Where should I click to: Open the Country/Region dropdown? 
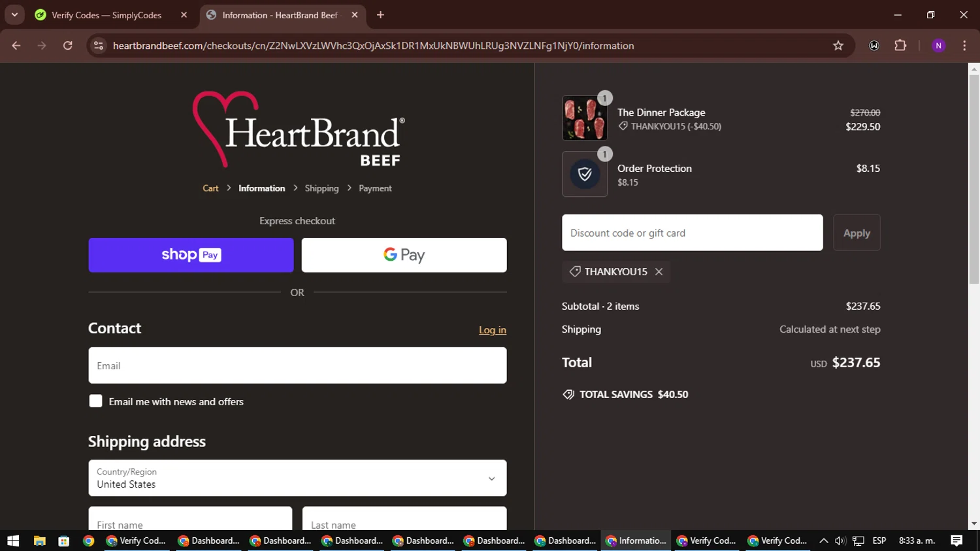coord(297,478)
